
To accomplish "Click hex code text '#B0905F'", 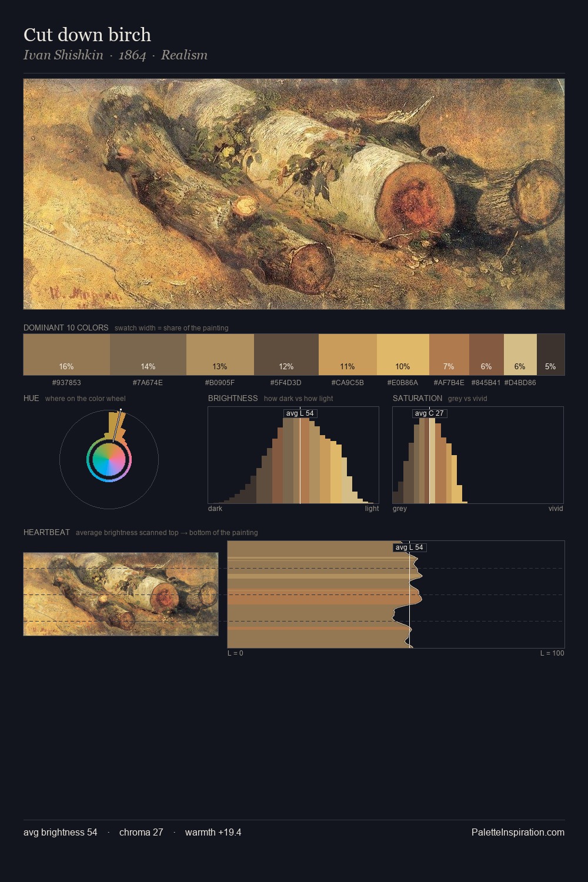I will [x=220, y=383].
